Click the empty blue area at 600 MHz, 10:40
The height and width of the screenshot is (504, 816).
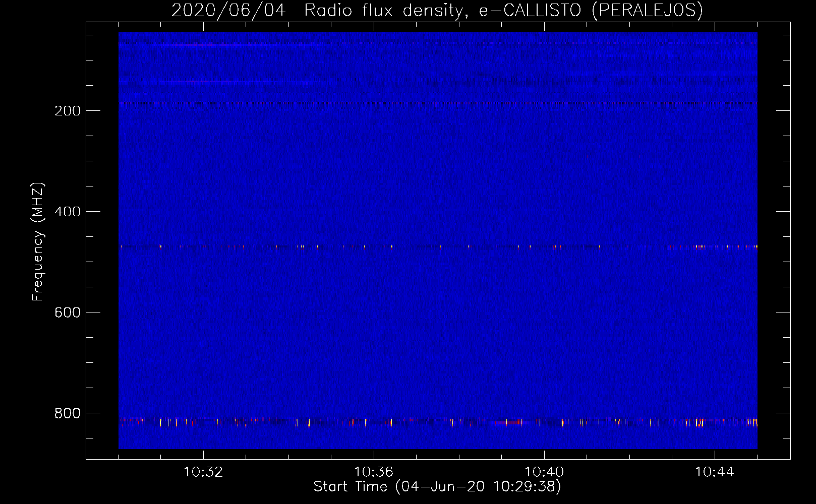coord(544,312)
